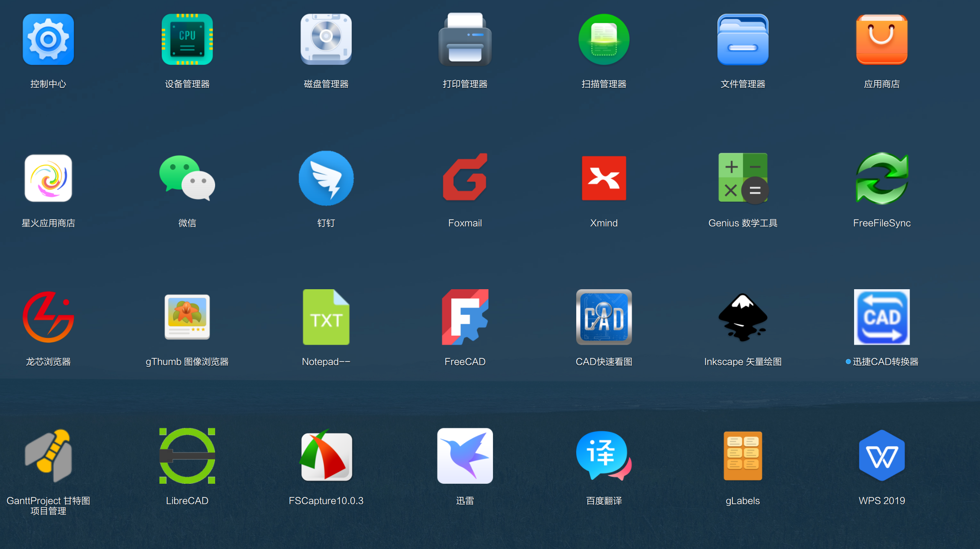Open the 控制中心 control center app
The image size is (980, 549).
(48, 39)
